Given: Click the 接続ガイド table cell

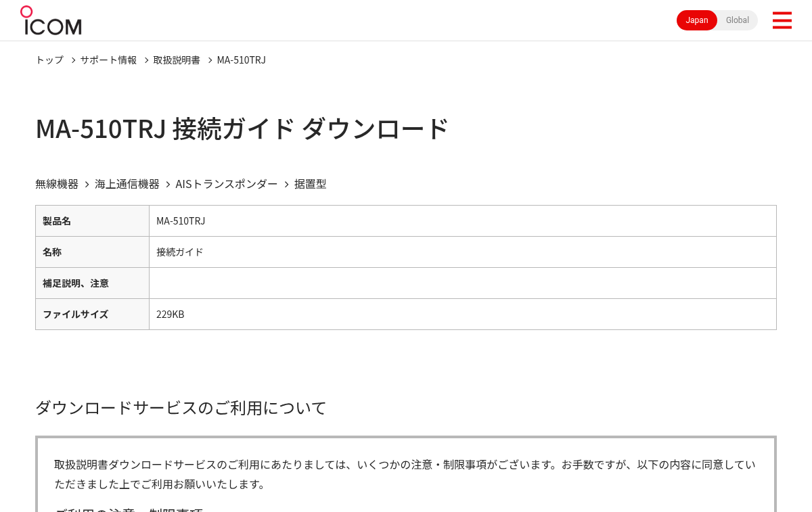Looking at the screenshot, I should click(463, 252).
